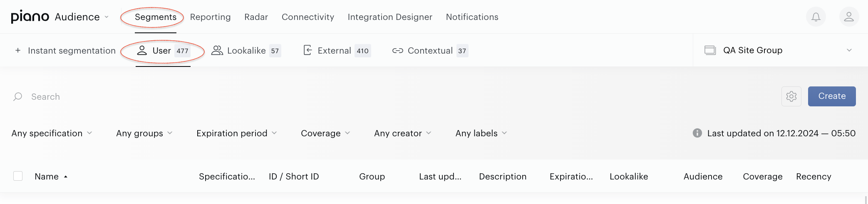The image size is (868, 204).
Task: Click the Create button
Action: pyautogui.click(x=832, y=96)
